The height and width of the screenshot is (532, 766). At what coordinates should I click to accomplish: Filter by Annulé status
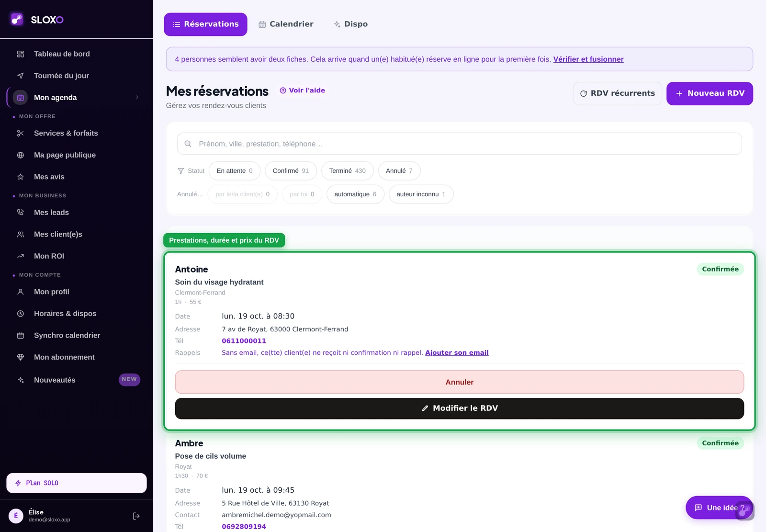(x=399, y=171)
